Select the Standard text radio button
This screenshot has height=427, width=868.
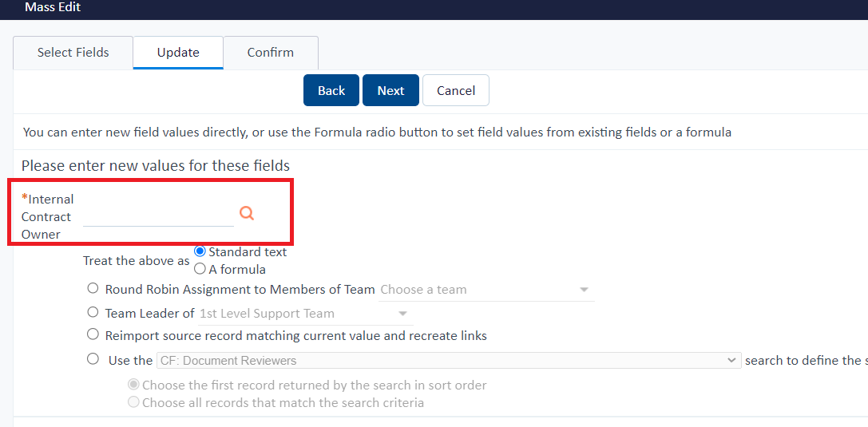(200, 251)
